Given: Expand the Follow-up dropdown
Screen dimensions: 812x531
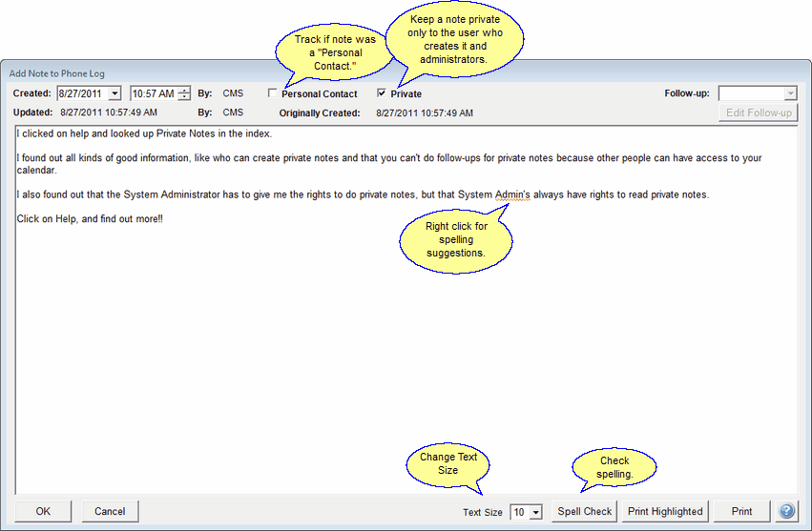Looking at the screenshot, I should pos(790,93).
